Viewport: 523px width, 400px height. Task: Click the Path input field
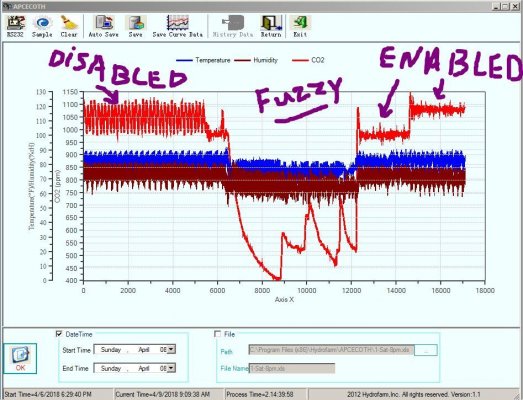331,350
